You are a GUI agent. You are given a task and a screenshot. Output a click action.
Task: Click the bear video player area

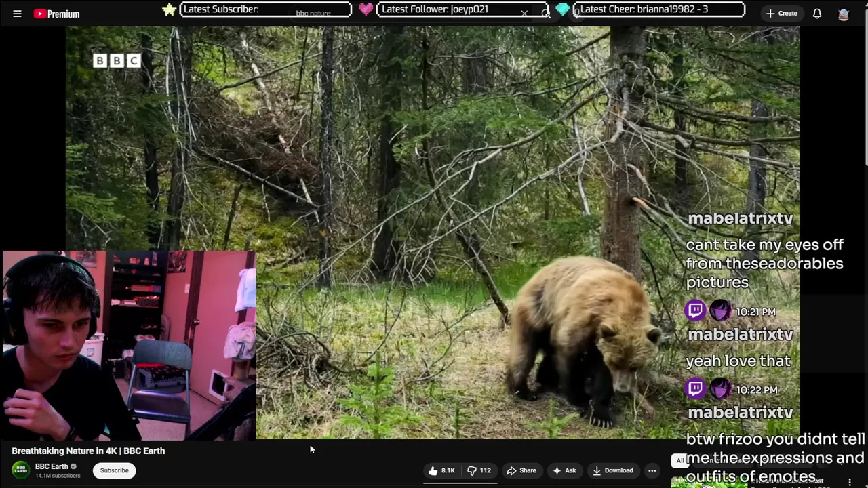coord(433,232)
